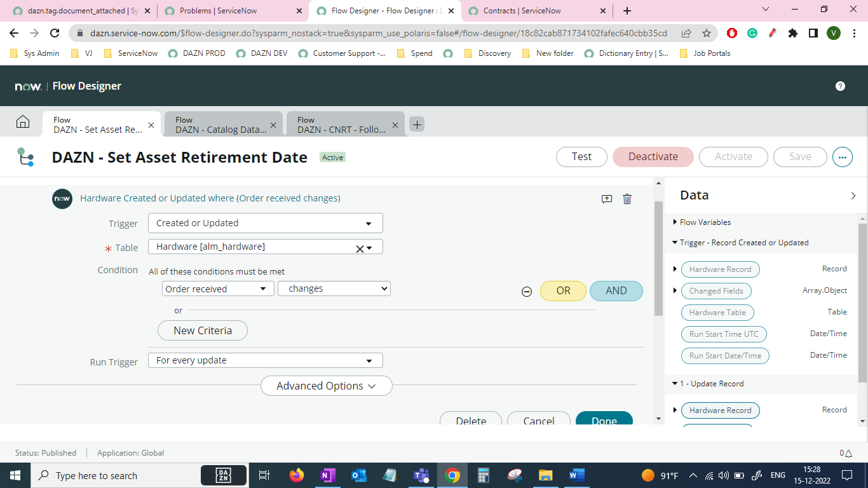The image size is (868, 488).
Task: Open Grammarly extension icon
Action: coord(752,33)
